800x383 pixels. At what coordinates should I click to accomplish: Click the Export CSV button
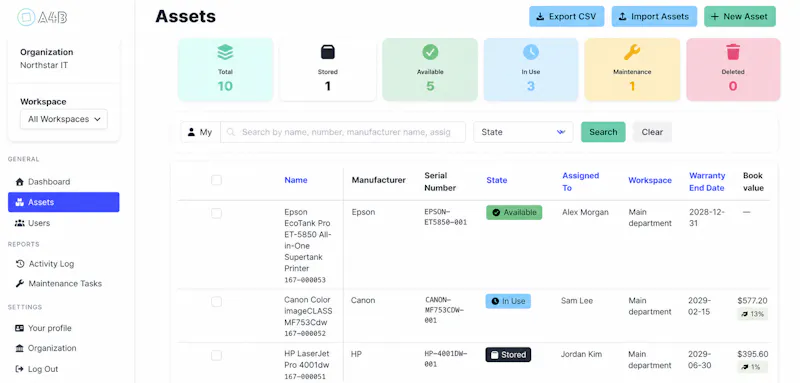pyautogui.click(x=566, y=16)
